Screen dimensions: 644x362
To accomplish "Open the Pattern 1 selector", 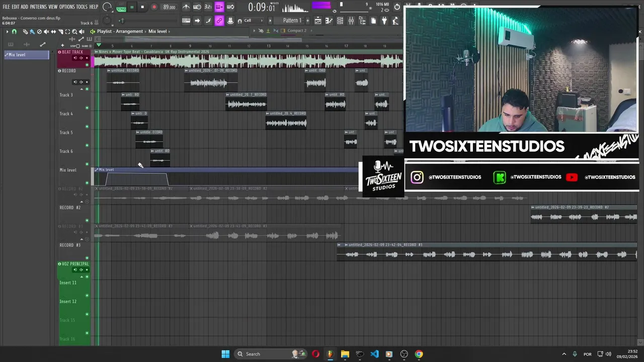I will click(x=289, y=21).
